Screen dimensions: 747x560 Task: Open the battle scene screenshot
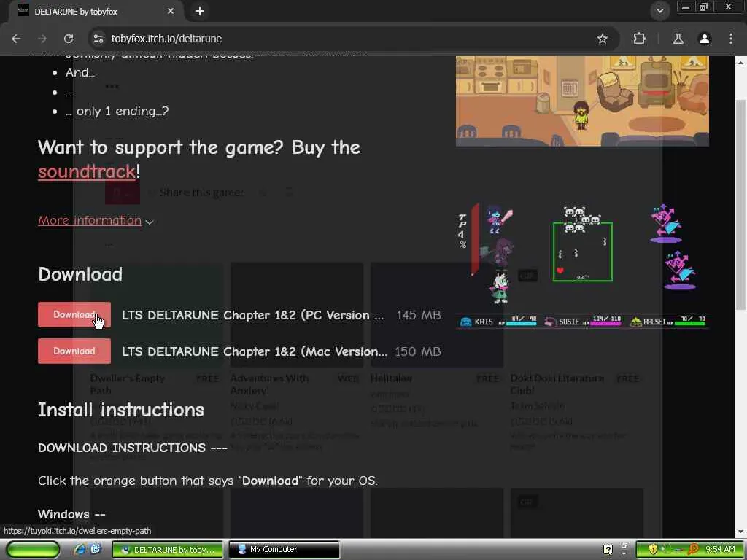tap(582, 265)
